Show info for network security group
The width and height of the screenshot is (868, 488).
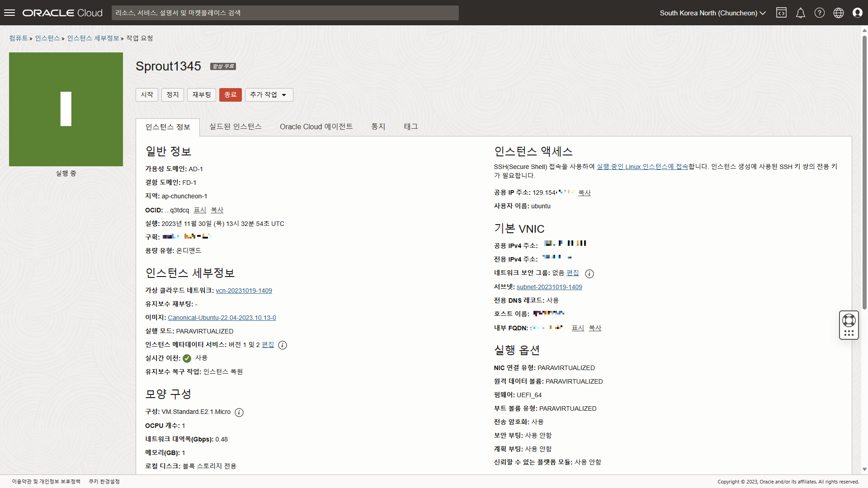point(589,273)
